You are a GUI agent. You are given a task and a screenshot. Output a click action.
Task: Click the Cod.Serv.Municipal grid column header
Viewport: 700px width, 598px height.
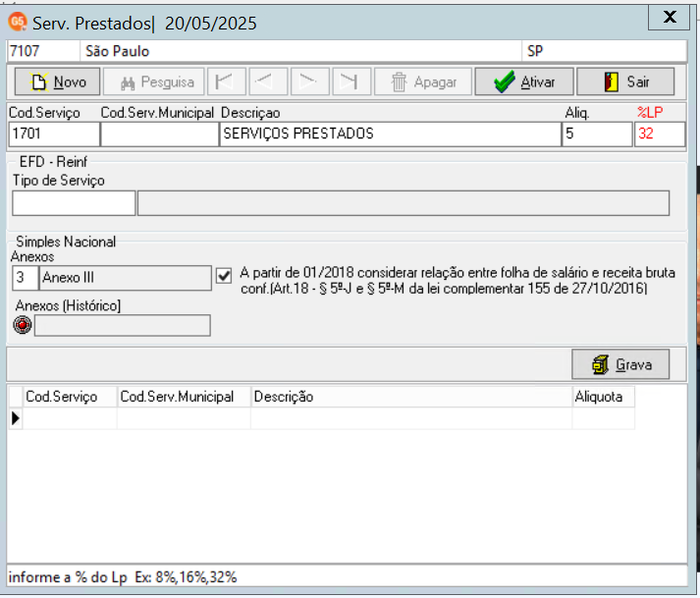[184, 397]
